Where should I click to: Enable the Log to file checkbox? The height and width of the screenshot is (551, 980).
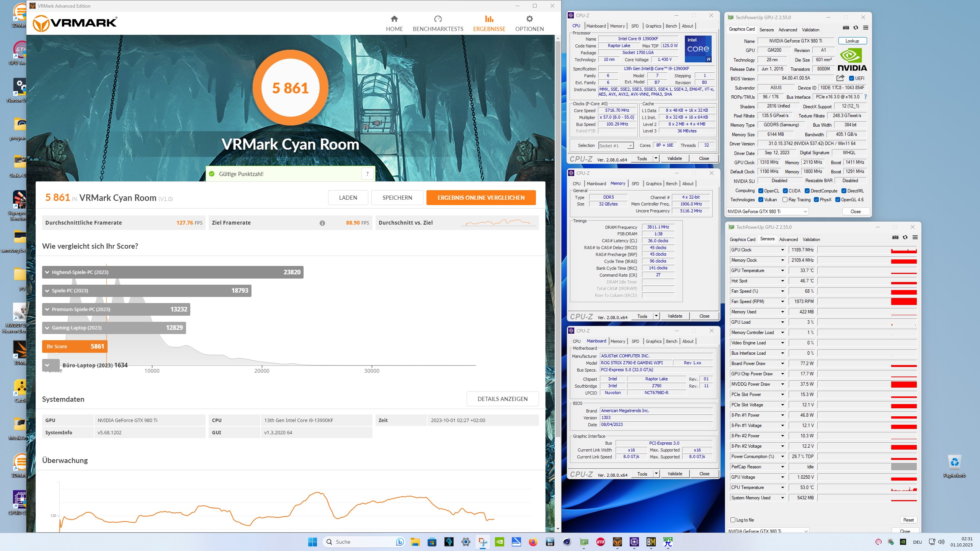[733, 520]
